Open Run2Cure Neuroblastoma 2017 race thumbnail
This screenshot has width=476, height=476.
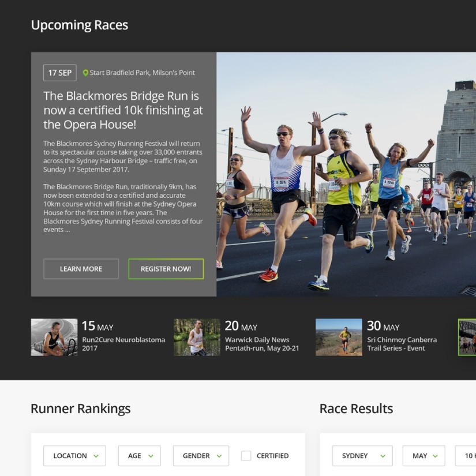54,338
